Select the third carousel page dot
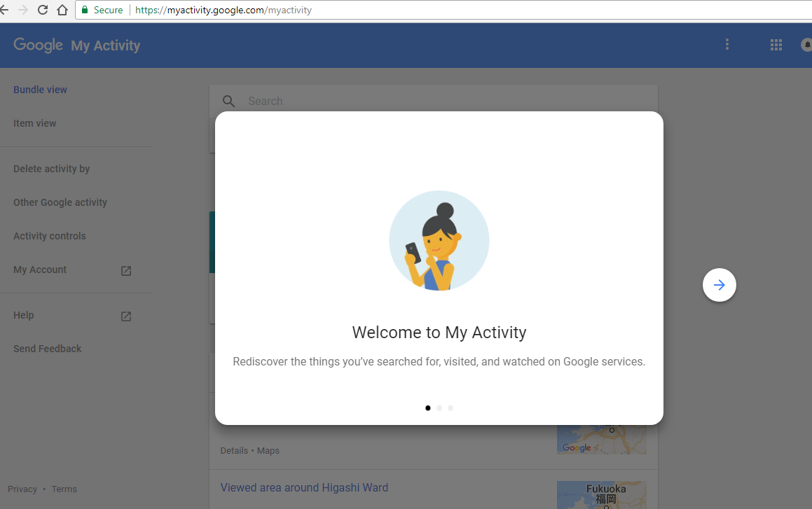 [x=450, y=407]
